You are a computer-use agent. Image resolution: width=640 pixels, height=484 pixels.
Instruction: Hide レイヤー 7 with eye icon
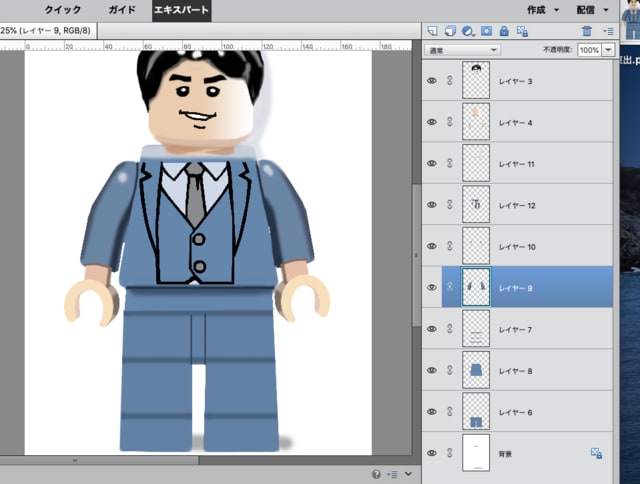point(432,329)
